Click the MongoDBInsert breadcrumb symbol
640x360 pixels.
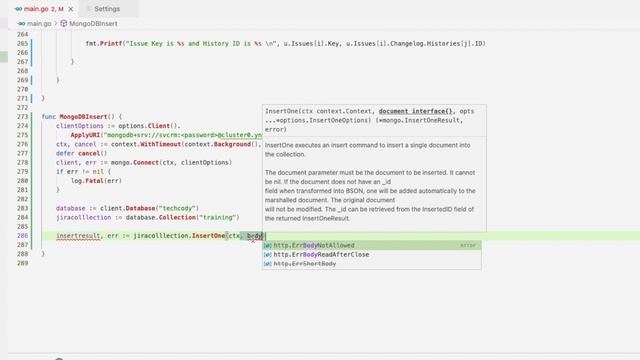(93, 24)
